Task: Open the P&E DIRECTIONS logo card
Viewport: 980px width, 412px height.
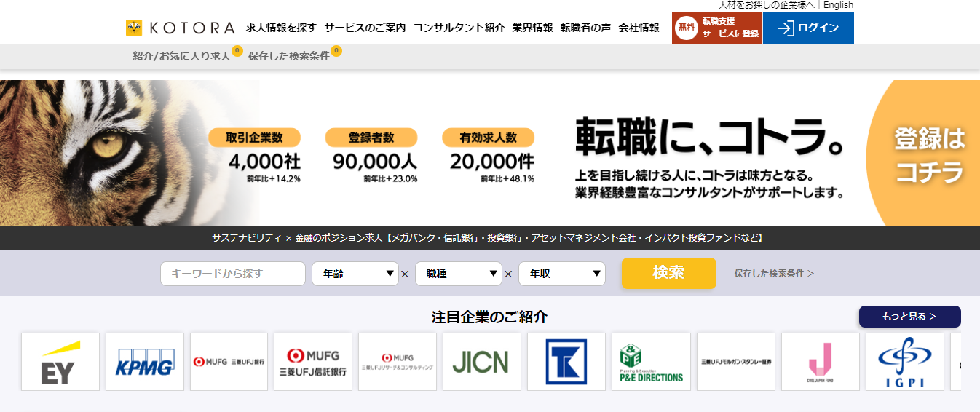Action: click(651, 362)
